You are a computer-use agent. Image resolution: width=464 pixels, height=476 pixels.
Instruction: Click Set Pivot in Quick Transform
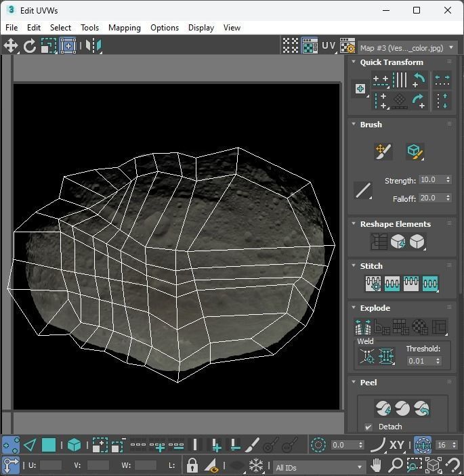tap(360, 89)
